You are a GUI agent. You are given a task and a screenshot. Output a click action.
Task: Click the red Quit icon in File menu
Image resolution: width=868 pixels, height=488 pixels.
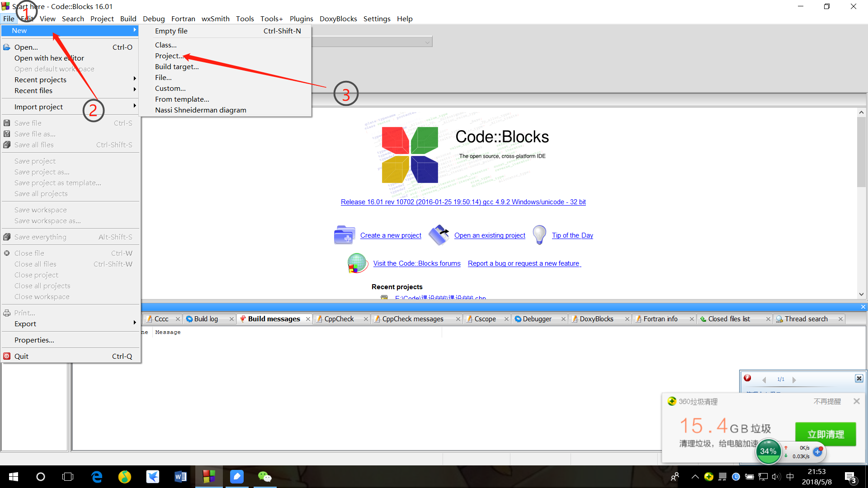7,356
